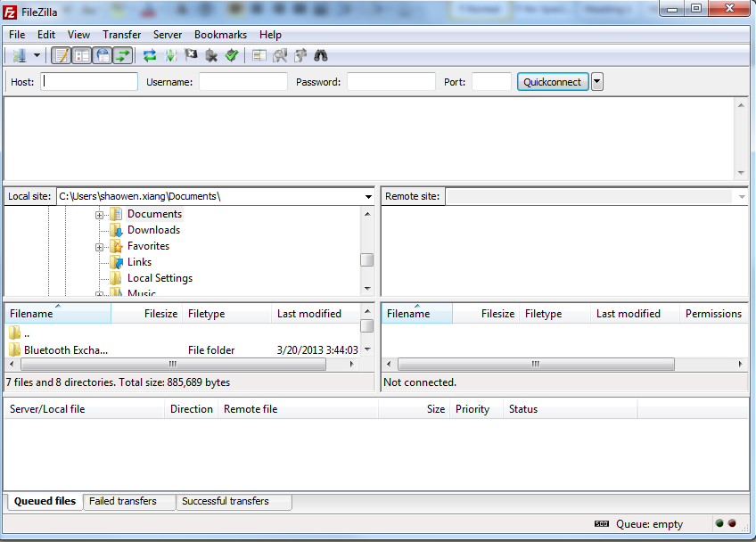This screenshot has height=542, width=756.
Task: Open the Transfer menu
Action: (x=121, y=35)
